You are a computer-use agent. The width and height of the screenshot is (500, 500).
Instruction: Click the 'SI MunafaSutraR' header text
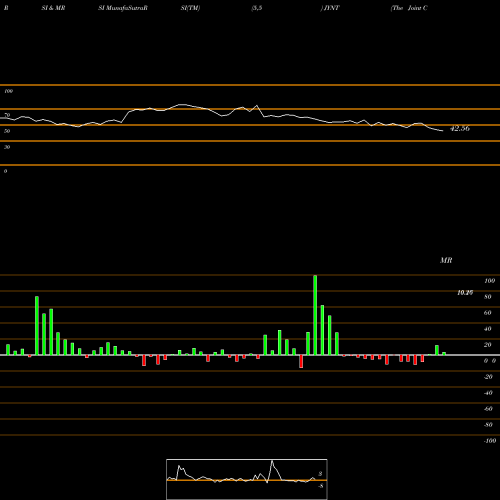click(123, 8)
